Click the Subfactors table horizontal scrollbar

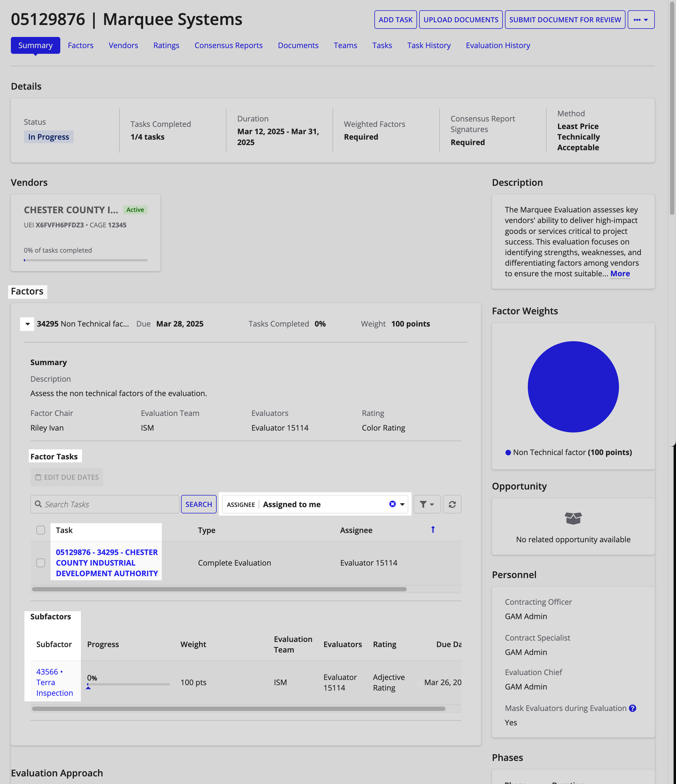coord(239,708)
